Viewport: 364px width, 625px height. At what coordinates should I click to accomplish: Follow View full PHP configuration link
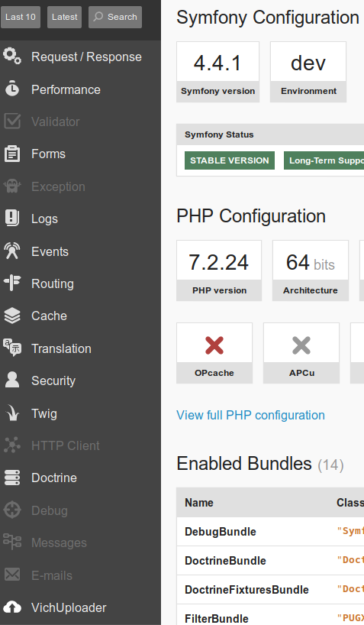(250, 415)
